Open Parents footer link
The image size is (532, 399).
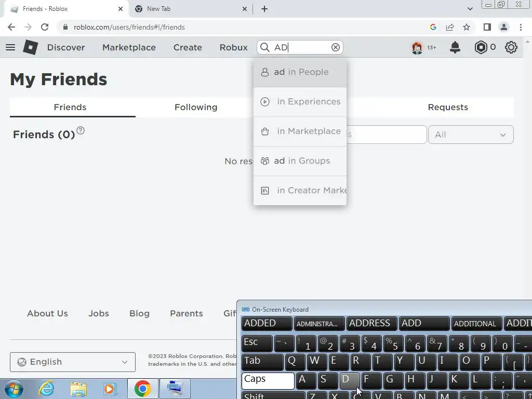(187, 313)
